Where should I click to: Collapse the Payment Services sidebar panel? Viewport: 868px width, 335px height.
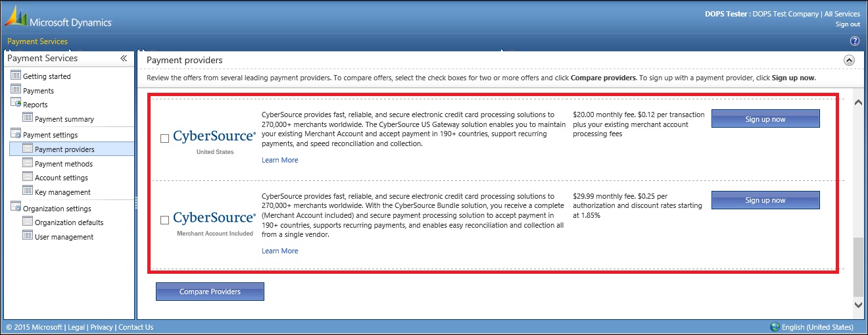(x=124, y=59)
